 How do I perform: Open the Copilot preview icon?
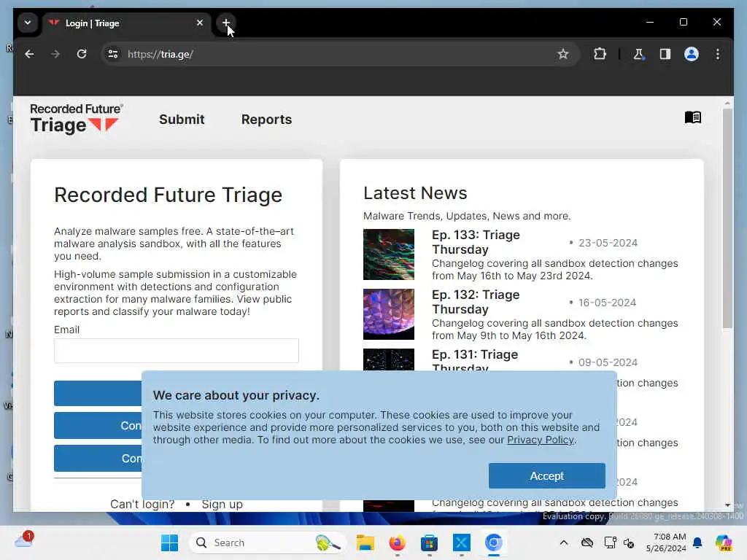click(x=724, y=542)
